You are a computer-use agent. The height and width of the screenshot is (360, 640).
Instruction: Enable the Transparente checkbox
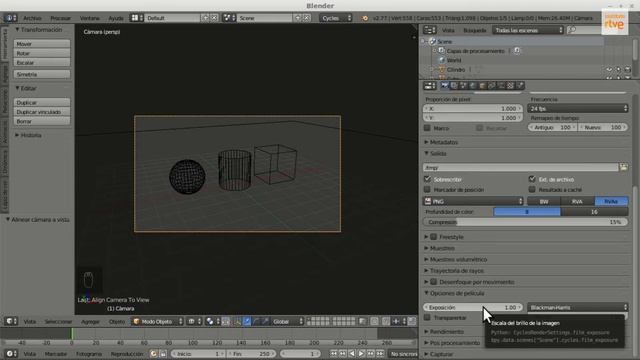[x=427, y=318]
